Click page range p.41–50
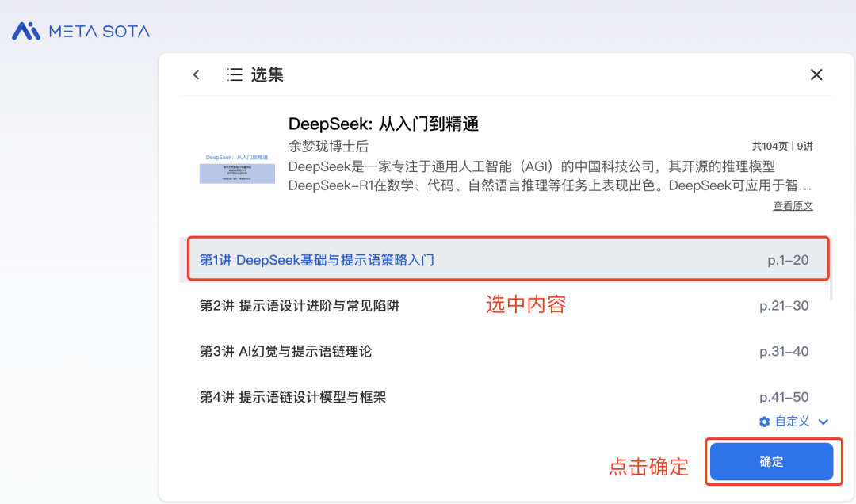 pyautogui.click(x=784, y=397)
